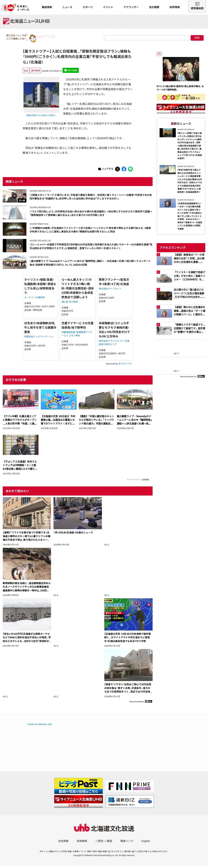Viewport: 208px width, 868px height.
Task: Open スポーツ in top navigation
Action: [x=88, y=7]
